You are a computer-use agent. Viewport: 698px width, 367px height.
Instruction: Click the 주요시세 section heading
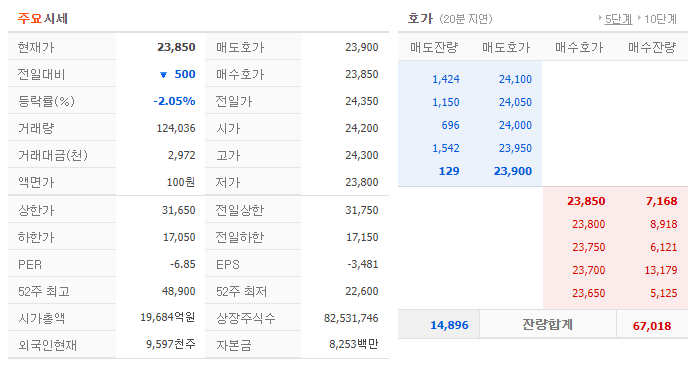(x=43, y=19)
